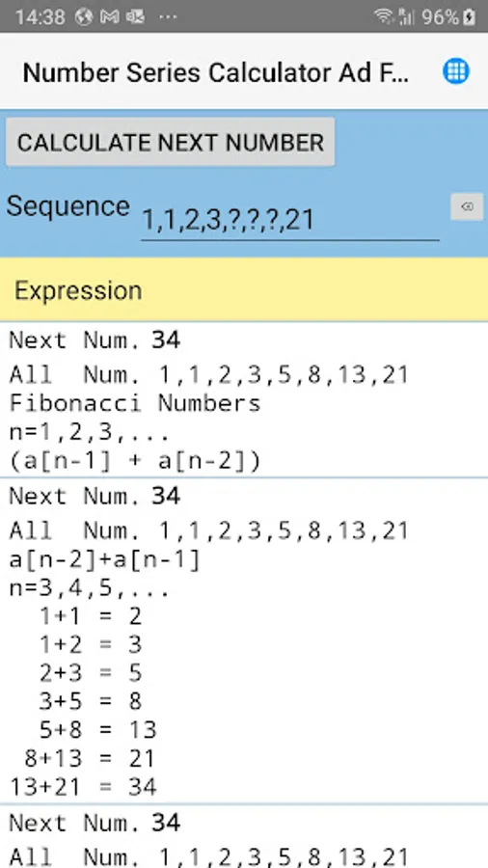Tap the 5+8 = 13 calculation row
Viewport: 488px width, 868px height.
[x=98, y=729]
